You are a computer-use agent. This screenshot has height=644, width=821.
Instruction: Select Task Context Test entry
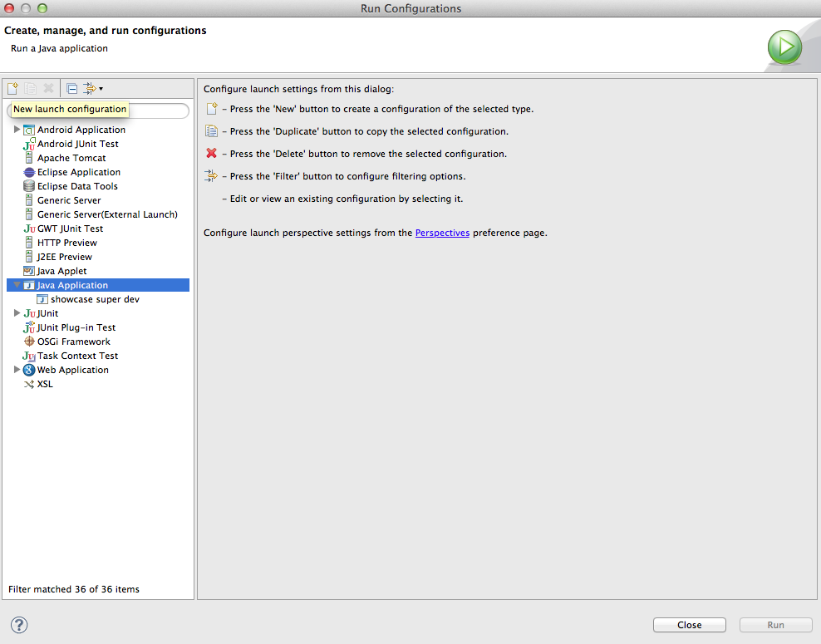[x=77, y=356]
